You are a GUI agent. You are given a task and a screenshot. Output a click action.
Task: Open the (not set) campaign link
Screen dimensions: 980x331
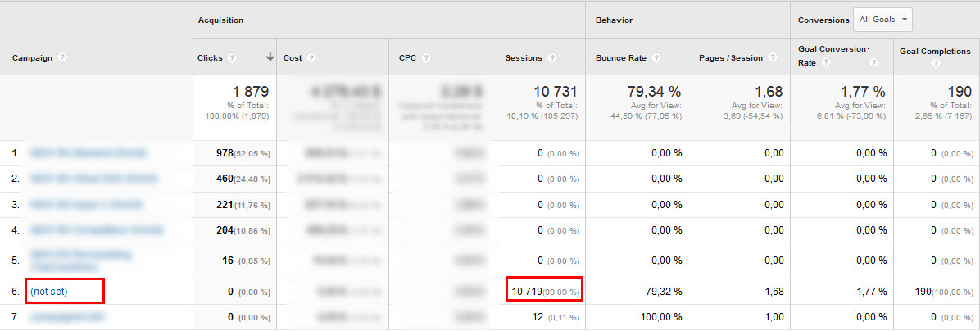pyautogui.click(x=48, y=291)
